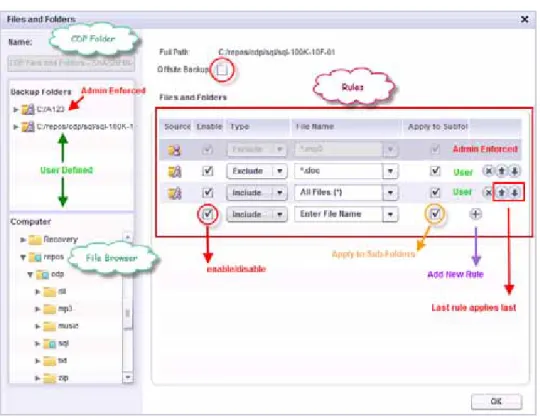540x420 pixels.
Task: Click Apply to Subfolders checkbox of Admin Enforced rule
Action: 435,150
